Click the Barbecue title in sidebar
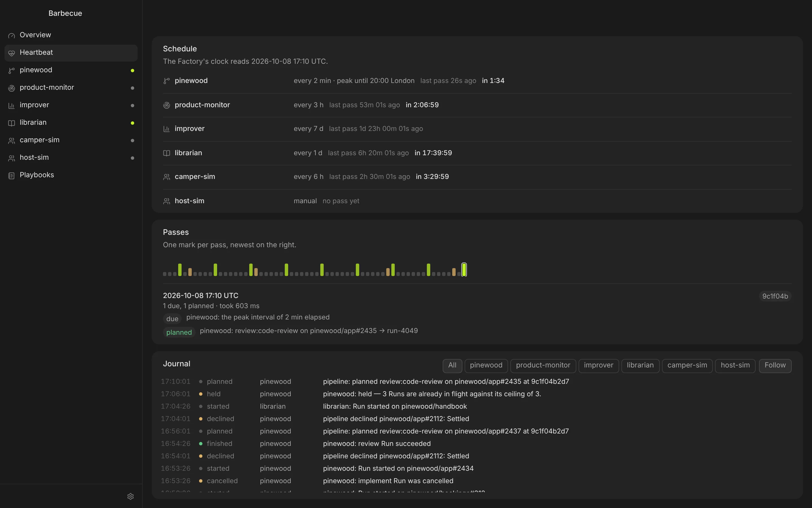The height and width of the screenshot is (508, 812). click(65, 13)
